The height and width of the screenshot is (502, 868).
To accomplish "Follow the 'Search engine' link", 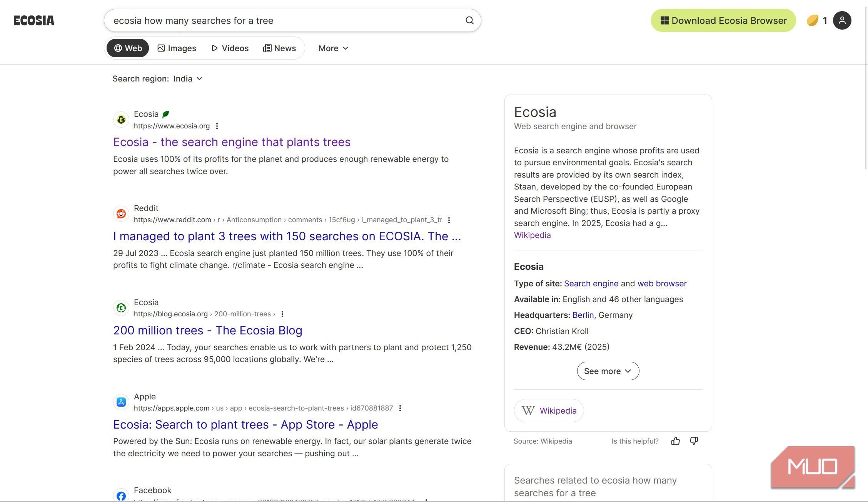I will (x=591, y=284).
